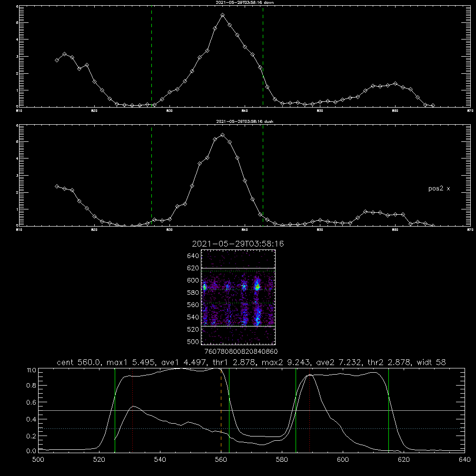
Task: Click the x-axis label 520 of bottom plot
Action: [x=99, y=460]
